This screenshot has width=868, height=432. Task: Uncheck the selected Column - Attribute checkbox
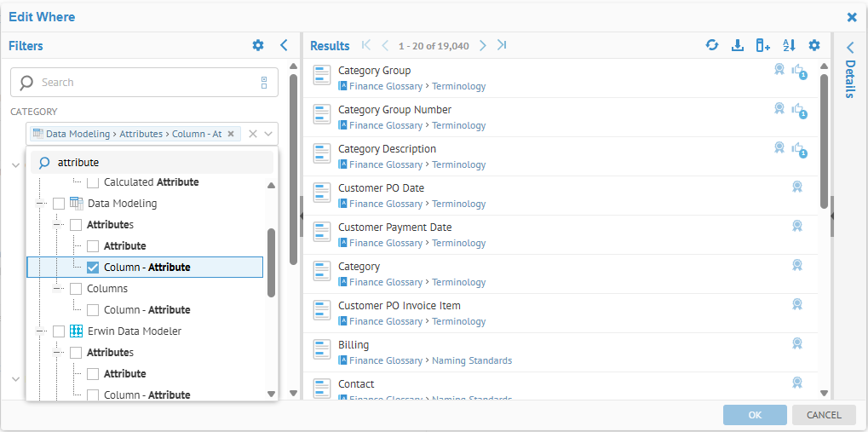pyautogui.click(x=94, y=268)
